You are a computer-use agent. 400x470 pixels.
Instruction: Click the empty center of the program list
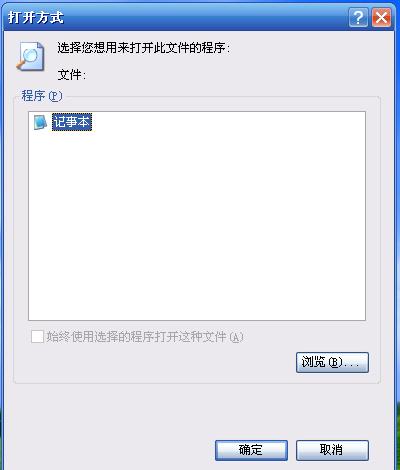click(x=197, y=216)
